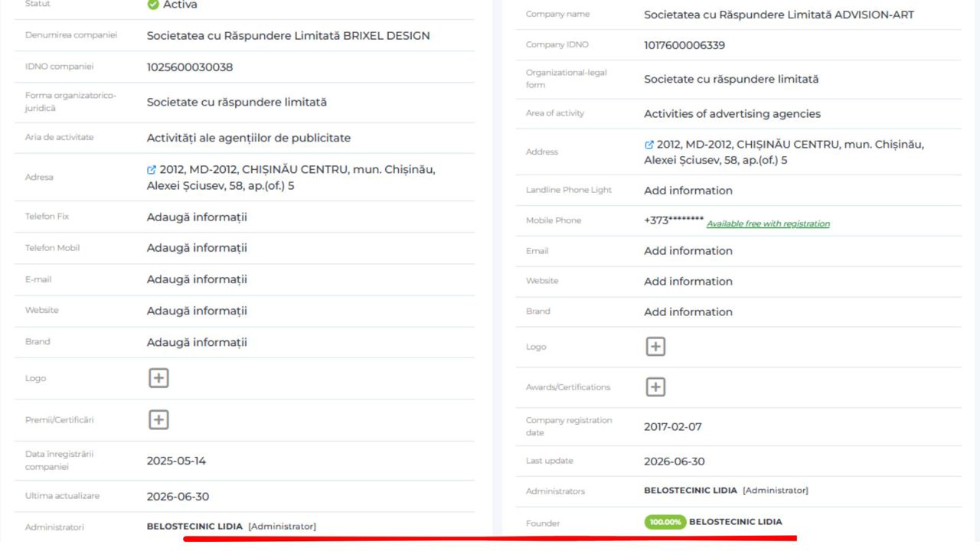Viewport: 980px width, 551px height.
Task: Click Add information in the English Website row
Action: tap(688, 282)
